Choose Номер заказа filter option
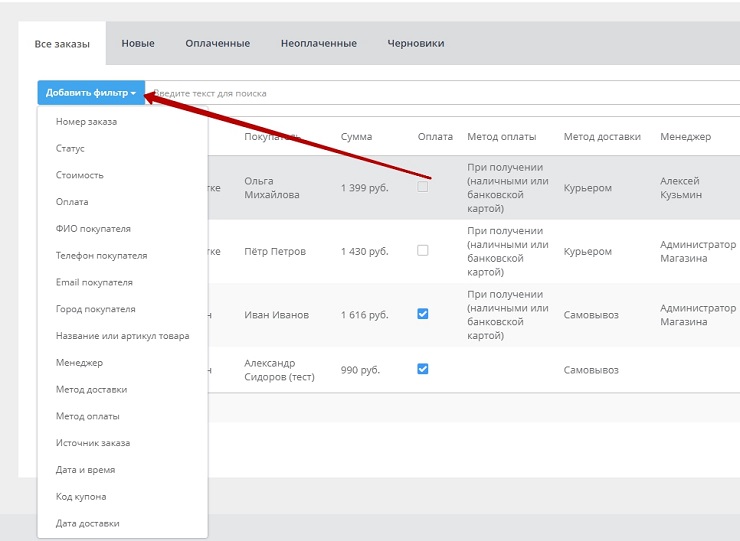This screenshot has width=740, height=541. (86, 122)
